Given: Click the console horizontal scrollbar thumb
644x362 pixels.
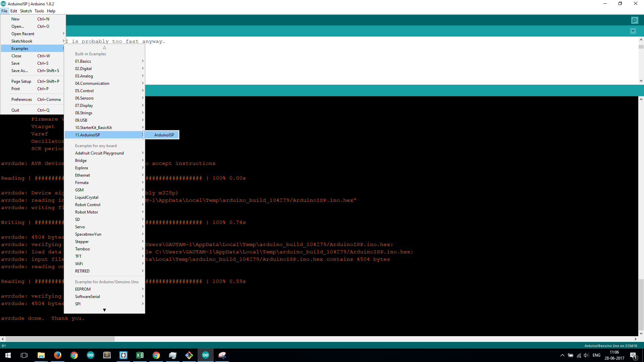Looking at the screenshot, I should click(60, 339).
